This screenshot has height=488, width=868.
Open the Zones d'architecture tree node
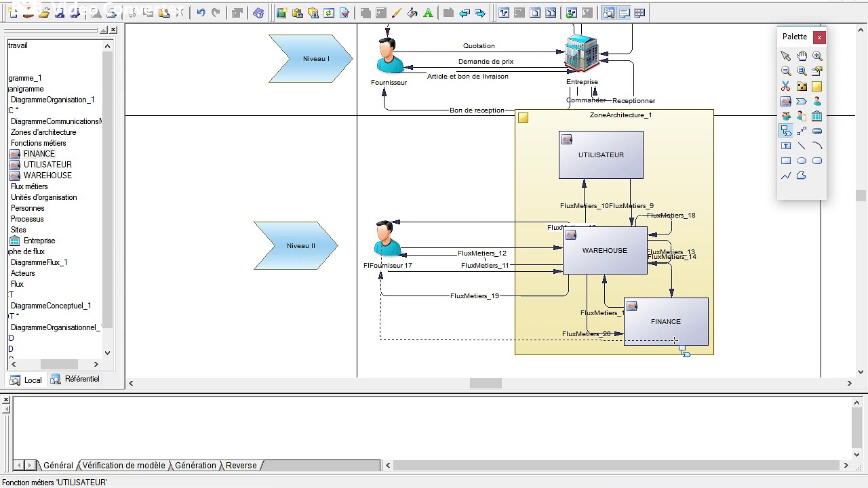(x=43, y=132)
